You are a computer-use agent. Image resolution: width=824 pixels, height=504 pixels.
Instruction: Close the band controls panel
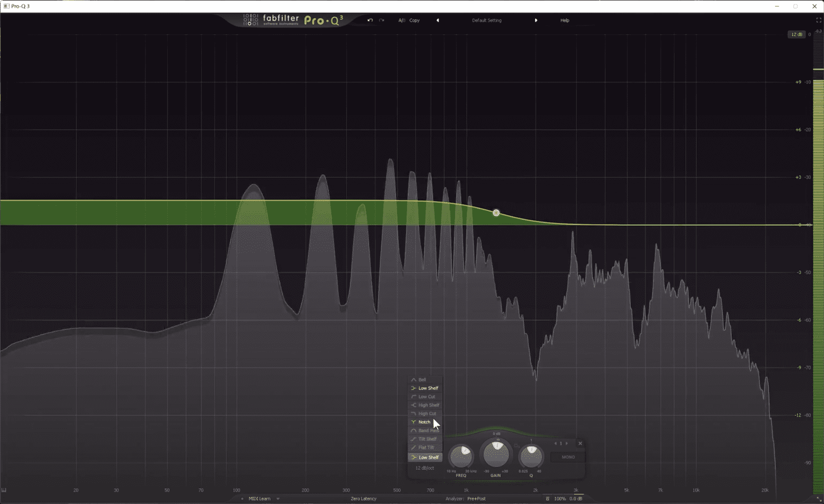point(580,443)
